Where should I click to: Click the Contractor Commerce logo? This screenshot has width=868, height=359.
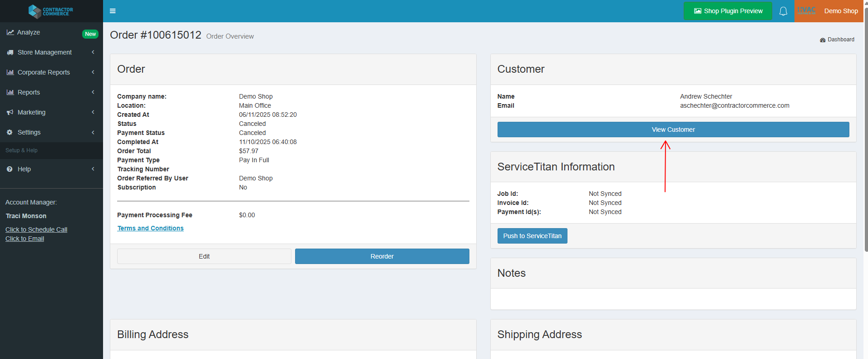click(x=51, y=11)
